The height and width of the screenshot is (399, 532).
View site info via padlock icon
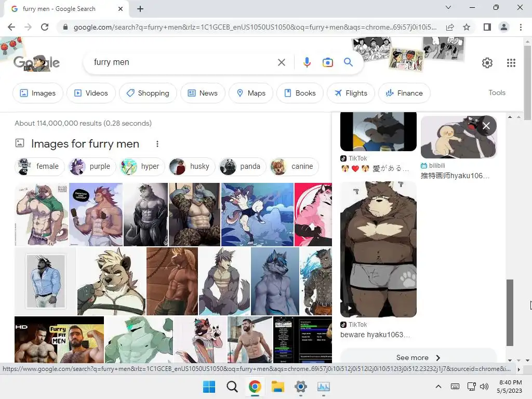(65, 27)
